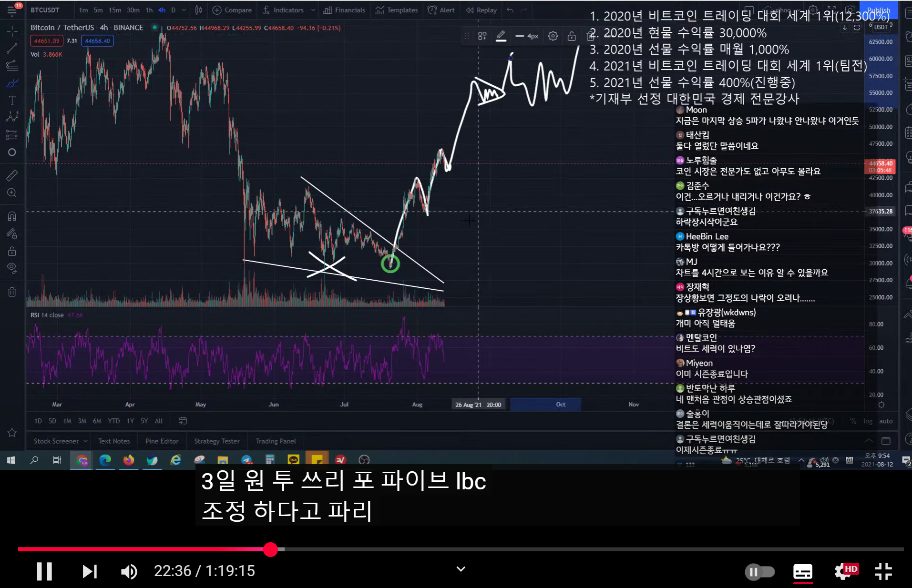Expand the Indicators favorites dropdown arrow

click(313, 10)
